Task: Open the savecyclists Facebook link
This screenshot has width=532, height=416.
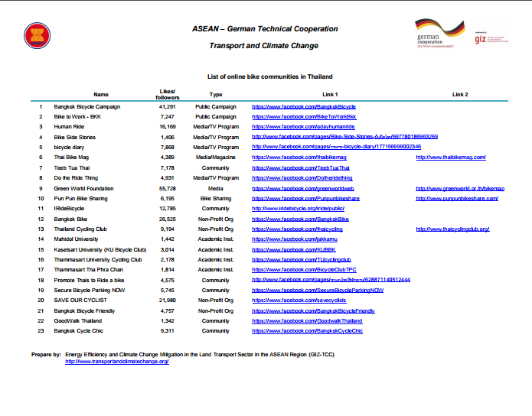Action: pyautogui.click(x=299, y=301)
